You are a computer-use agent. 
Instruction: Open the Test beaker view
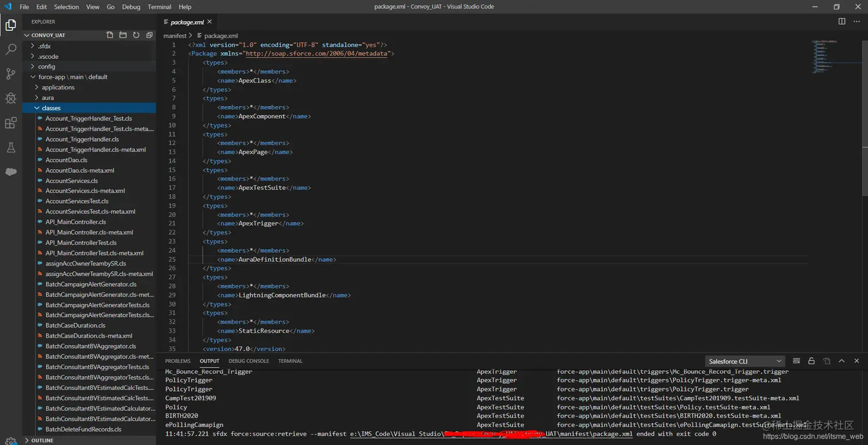[10, 147]
